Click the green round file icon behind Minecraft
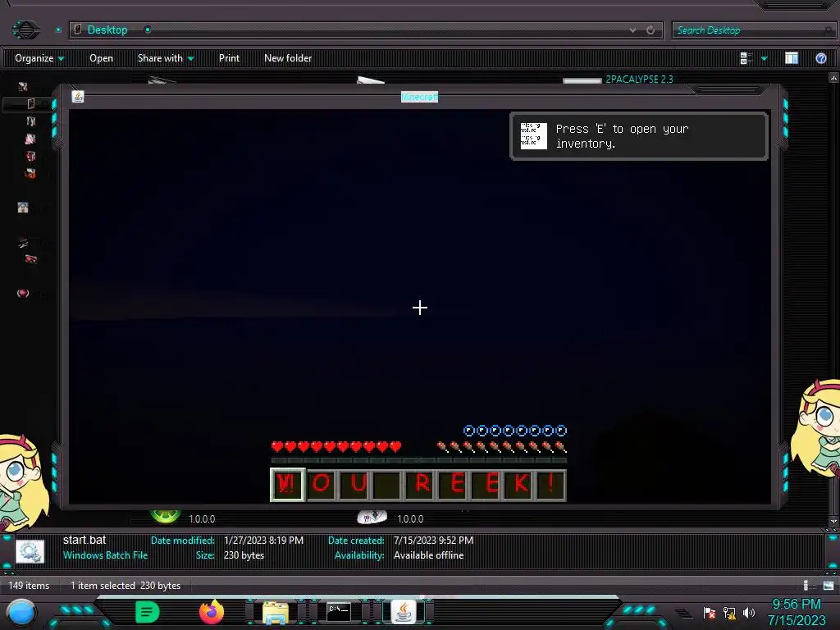 pyautogui.click(x=166, y=515)
